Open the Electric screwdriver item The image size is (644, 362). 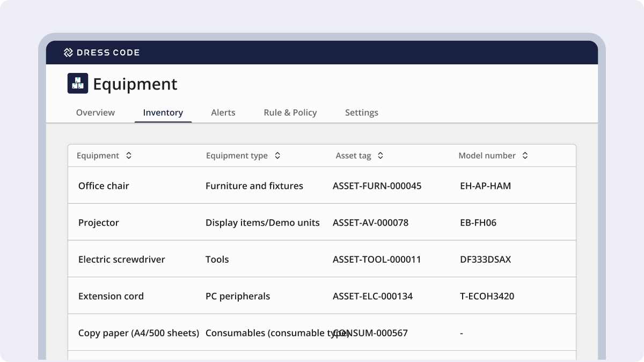[x=122, y=260]
